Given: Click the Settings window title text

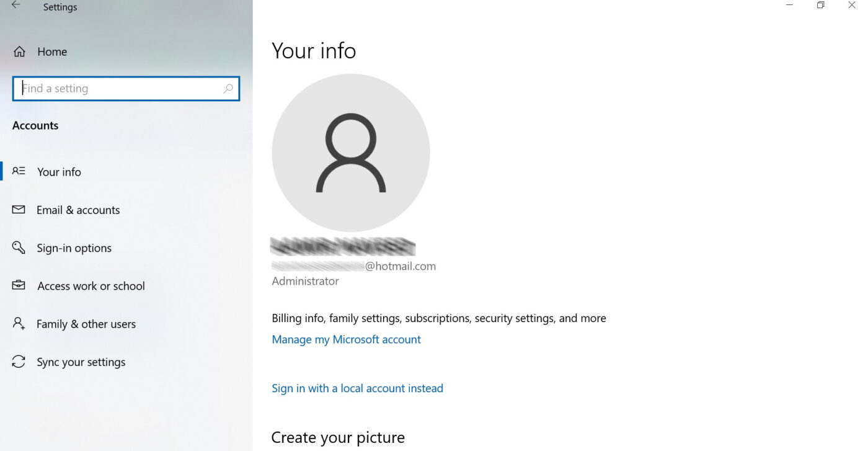Looking at the screenshot, I should (60, 7).
